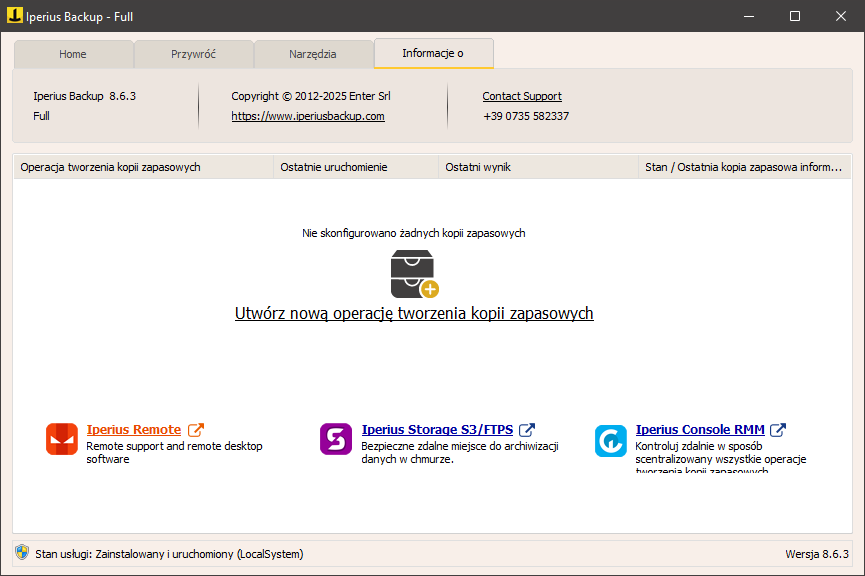Open the Iperius Console RMM link
The width and height of the screenshot is (865, 576).
pos(700,429)
